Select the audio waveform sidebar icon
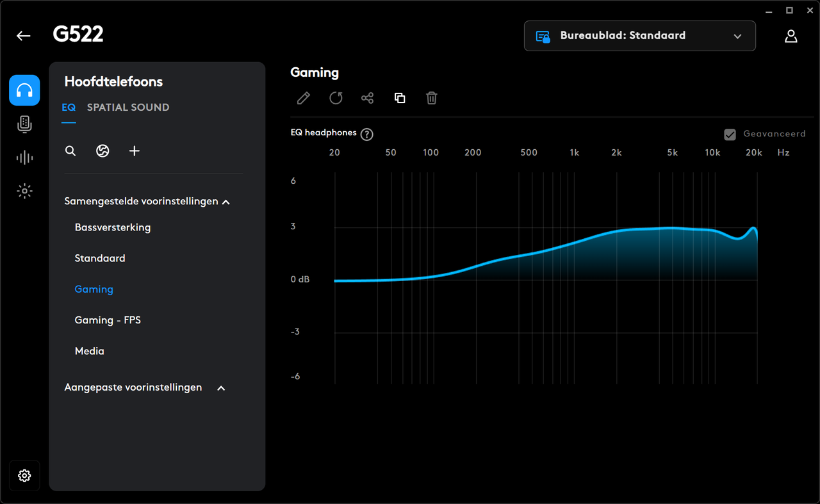The image size is (820, 504). [x=24, y=158]
